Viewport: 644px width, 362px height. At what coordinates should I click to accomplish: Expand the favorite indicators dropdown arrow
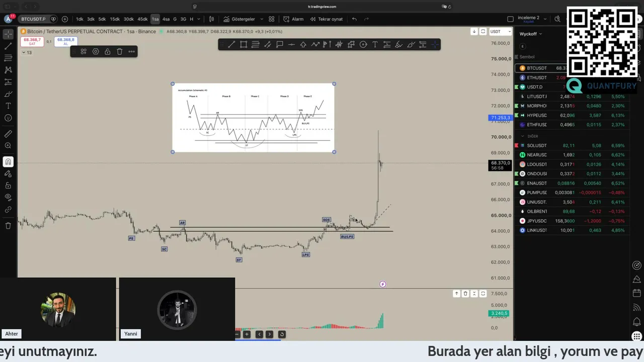(x=262, y=19)
